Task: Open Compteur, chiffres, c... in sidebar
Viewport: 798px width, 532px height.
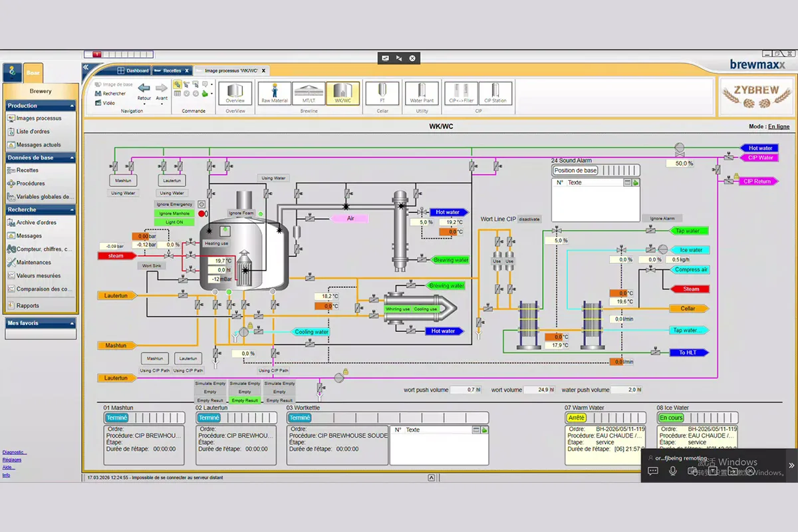Action: point(39,249)
